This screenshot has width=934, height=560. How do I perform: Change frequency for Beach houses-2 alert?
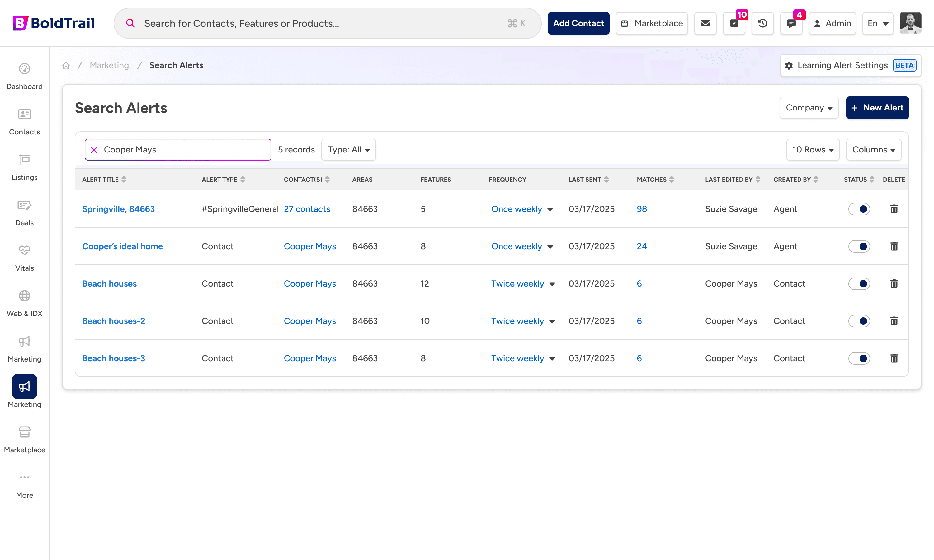[523, 321]
